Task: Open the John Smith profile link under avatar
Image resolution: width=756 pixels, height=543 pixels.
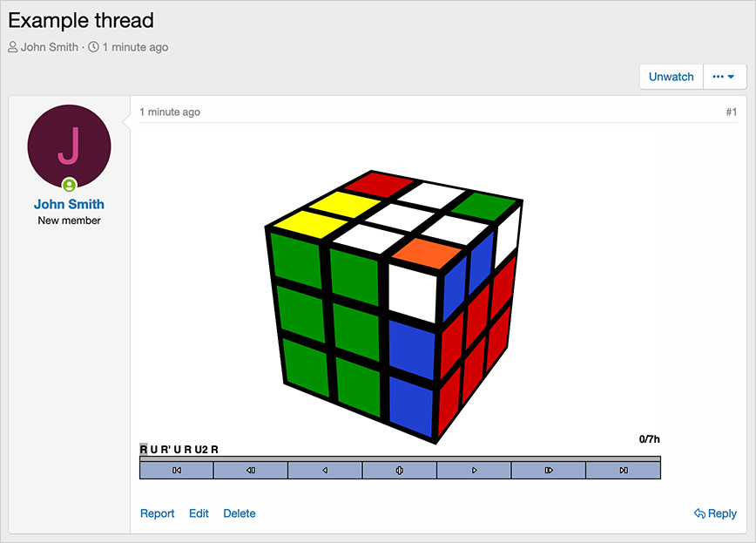Action: point(69,205)
